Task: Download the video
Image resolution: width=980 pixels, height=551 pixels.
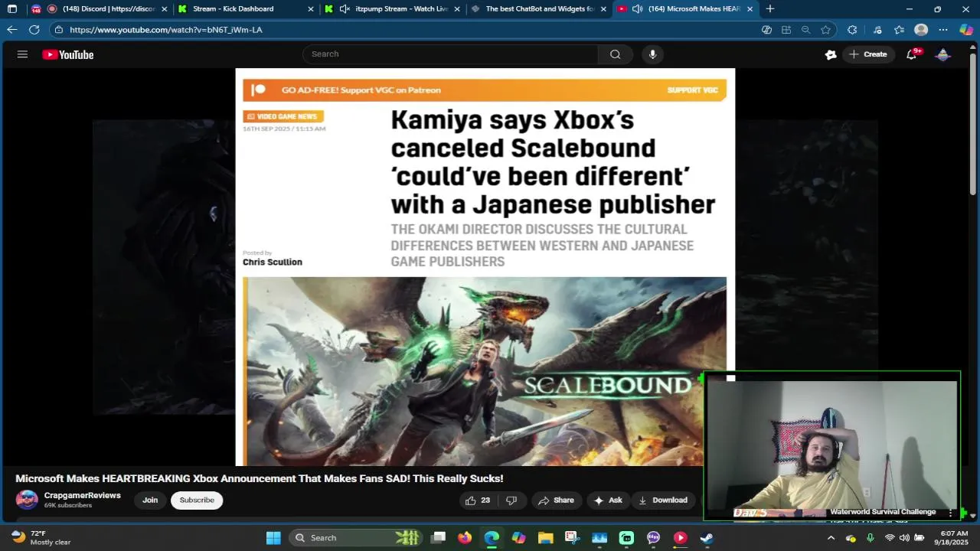Action: pos(663,500)
